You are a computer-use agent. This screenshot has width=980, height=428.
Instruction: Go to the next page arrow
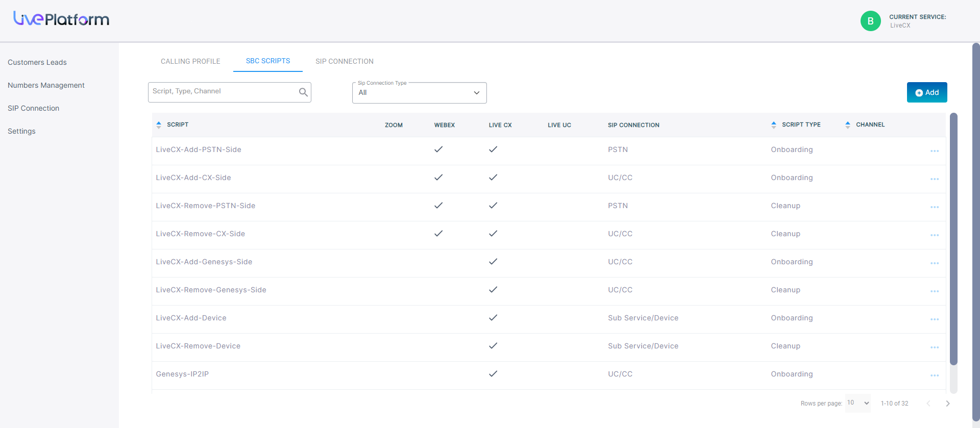click(x=947, y=404)
